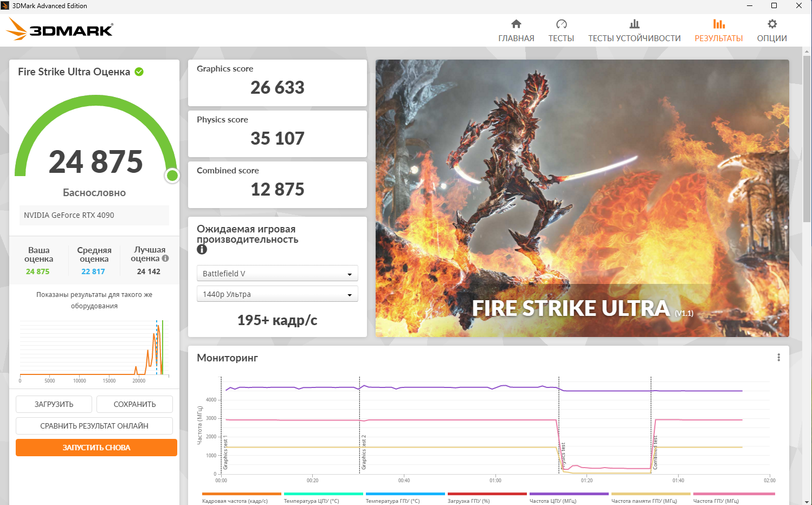Switch to the ТЕСТЫ tab

[561, 31]
